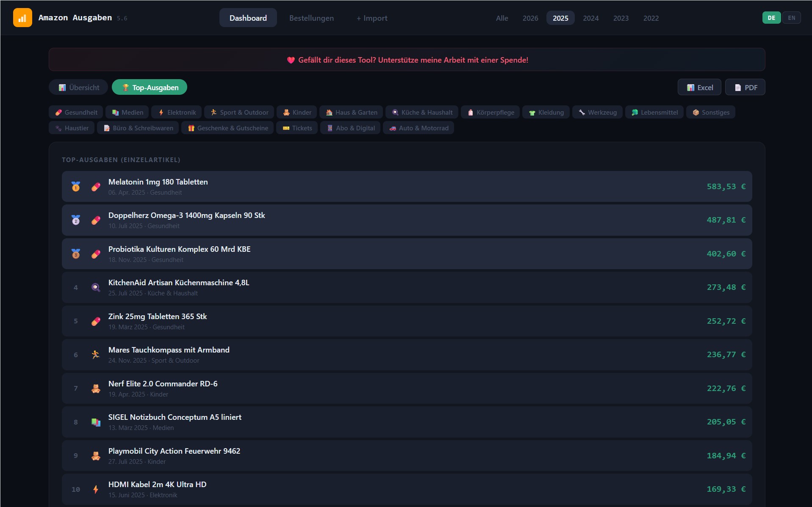Toggle the Sonstiges category filter
This screenshot has height=507, width=812.
711,112
